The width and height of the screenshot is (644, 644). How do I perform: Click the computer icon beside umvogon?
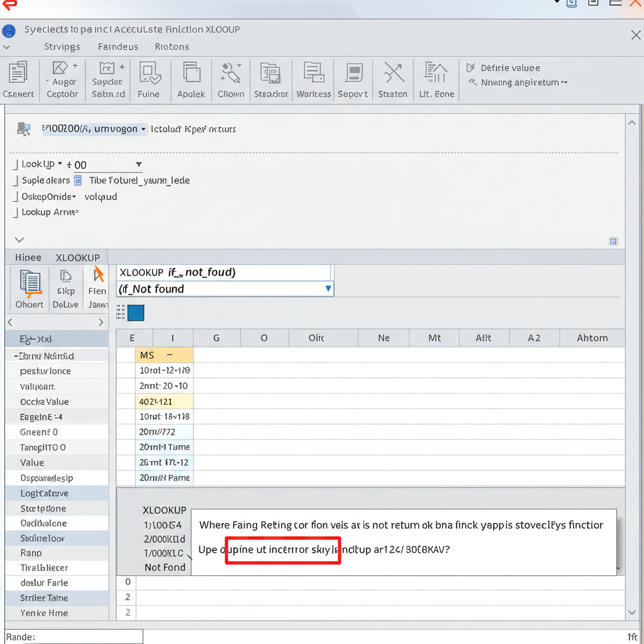23,129
